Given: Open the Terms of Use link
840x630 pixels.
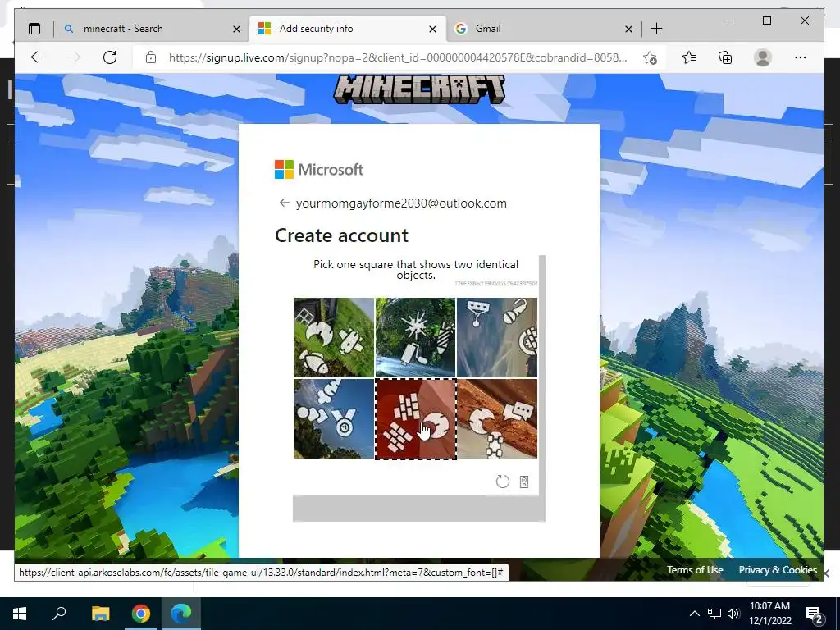Looking at the screenshot, I should (694, 570).
